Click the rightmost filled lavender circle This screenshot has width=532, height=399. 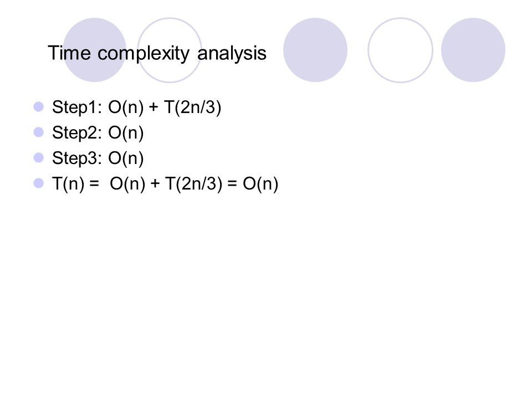473,50
